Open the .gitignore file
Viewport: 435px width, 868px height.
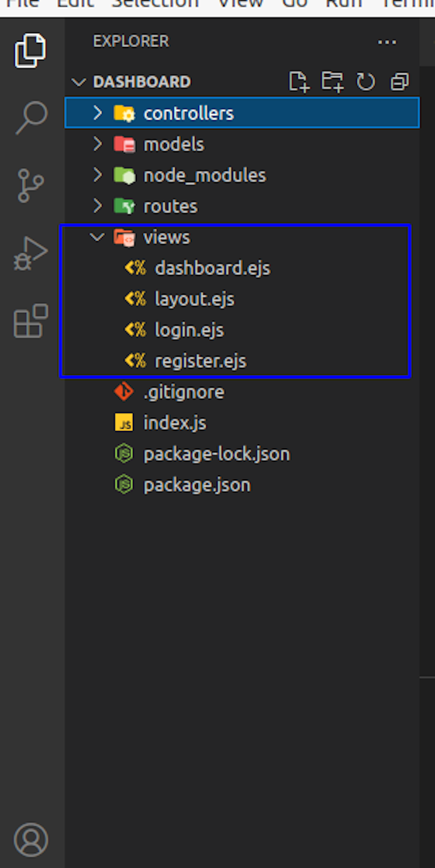184,391
